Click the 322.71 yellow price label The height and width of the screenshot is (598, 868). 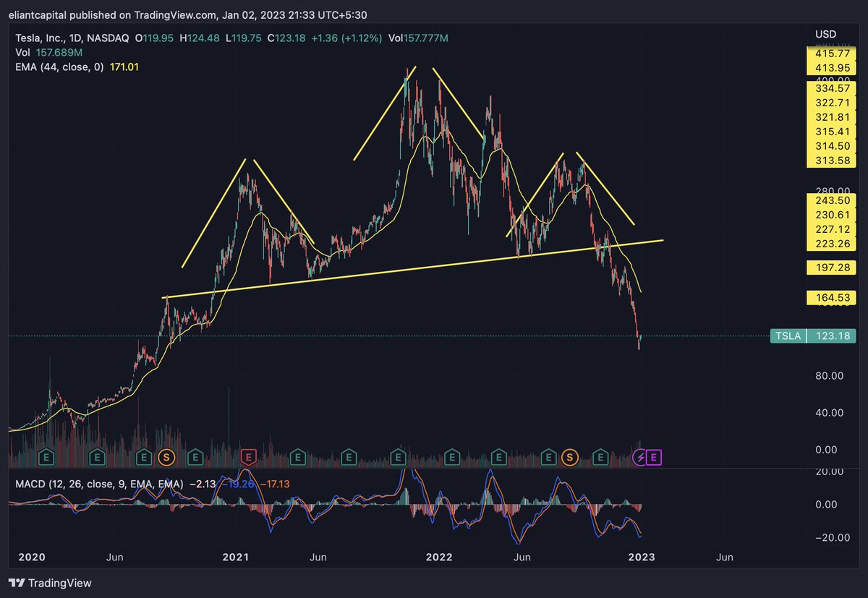tap(831, 102)
